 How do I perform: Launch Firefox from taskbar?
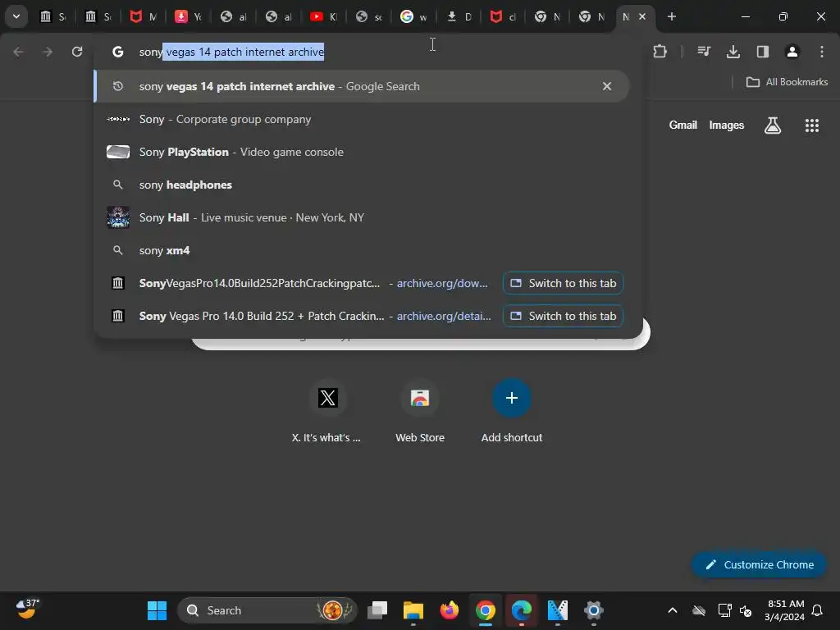[449, 610]
